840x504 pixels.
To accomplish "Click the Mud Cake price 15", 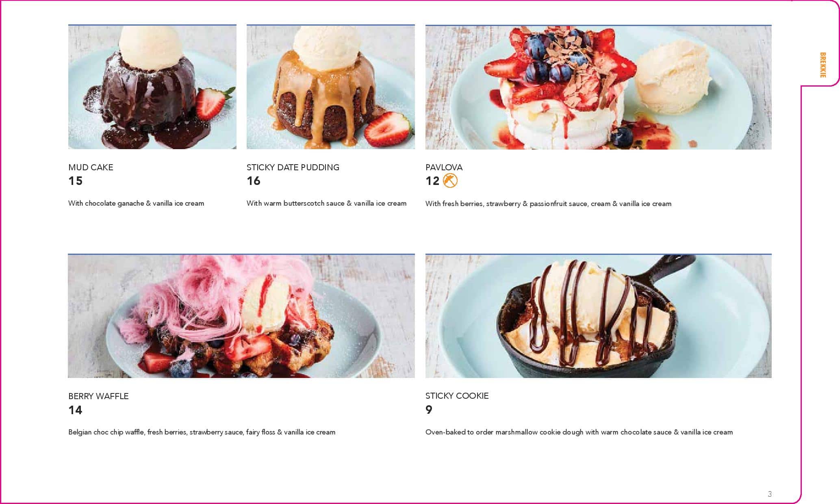I will point(75,181).
